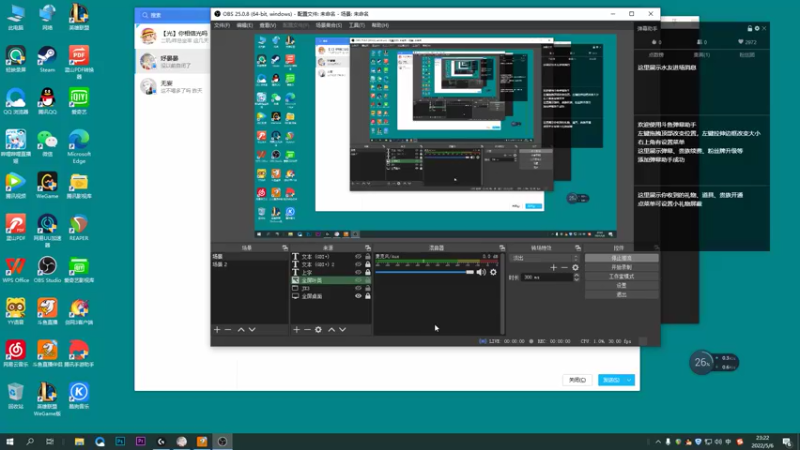Add a new scene with the plus icon
The image size is (800, 450).
(x=217, y=330)
